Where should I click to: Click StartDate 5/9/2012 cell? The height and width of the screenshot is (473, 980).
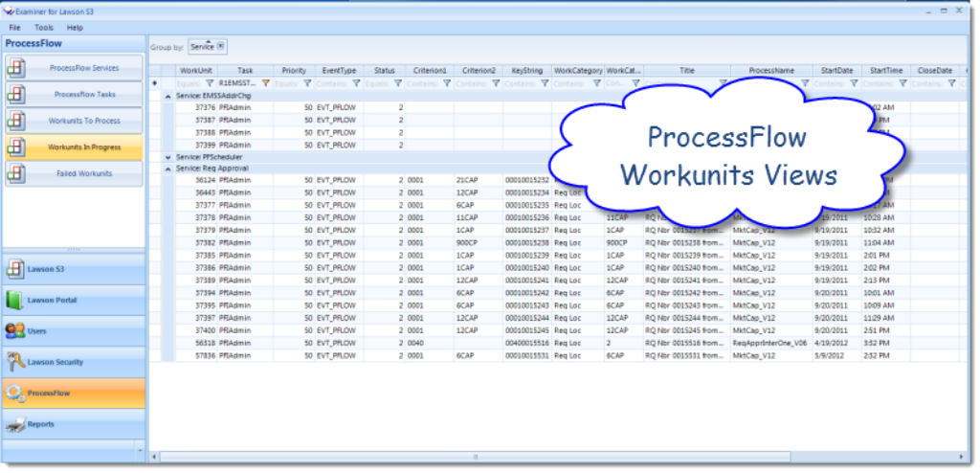pos(836,355)
